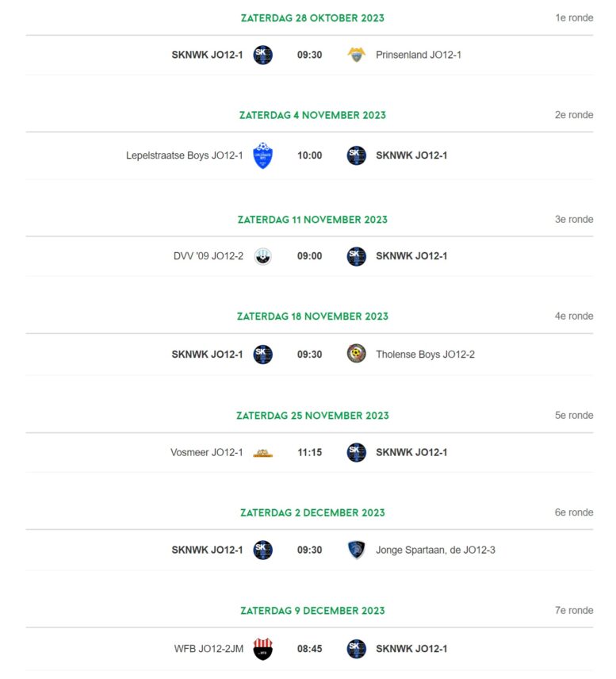Select the WFB JO12-2JM team name
Image resolution: width=616 pixels, height=679 pixels.
pyautogui.click(x=209, y=649)
